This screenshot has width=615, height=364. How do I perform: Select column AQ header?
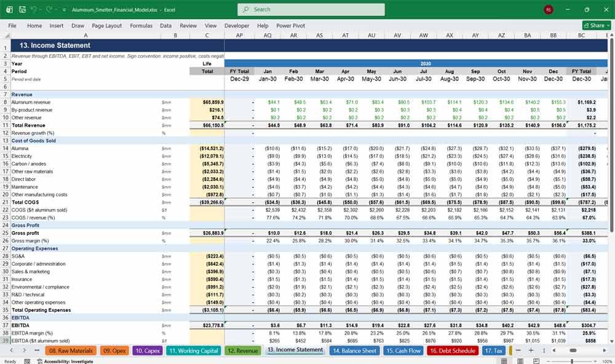point(268,35)
